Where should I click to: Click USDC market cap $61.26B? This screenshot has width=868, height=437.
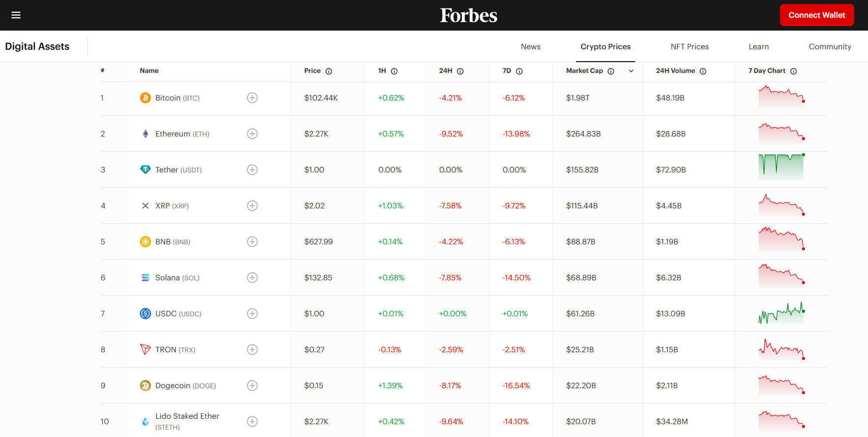(x=580, y=314)
